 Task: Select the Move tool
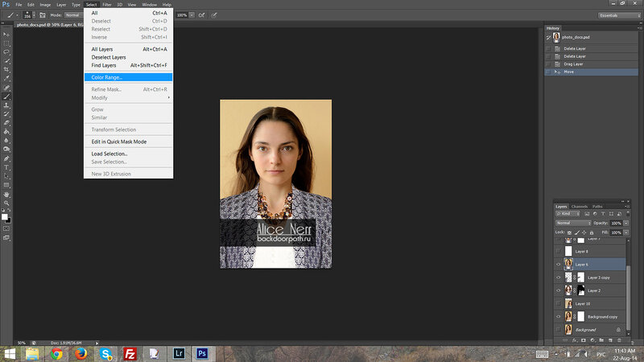[x=6, y=33]
